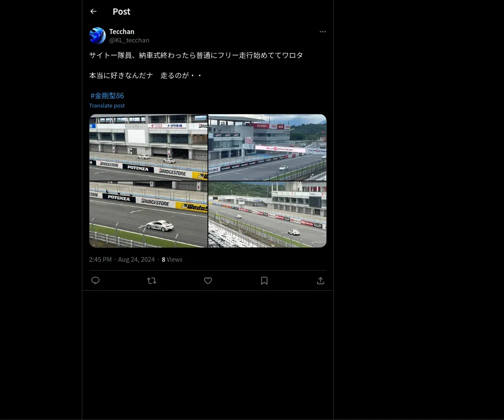The image size is (504, 420).
Task: Click Translate post link
Action: [107, 105]
